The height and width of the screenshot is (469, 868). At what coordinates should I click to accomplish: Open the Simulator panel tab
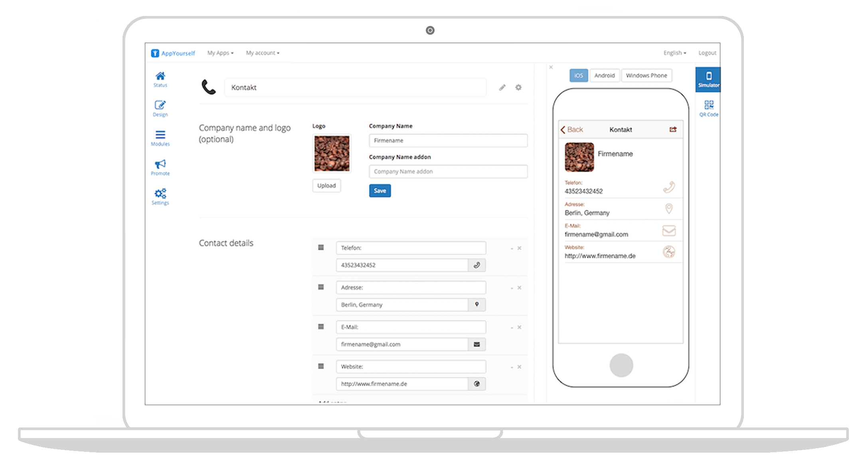(708, 79)
